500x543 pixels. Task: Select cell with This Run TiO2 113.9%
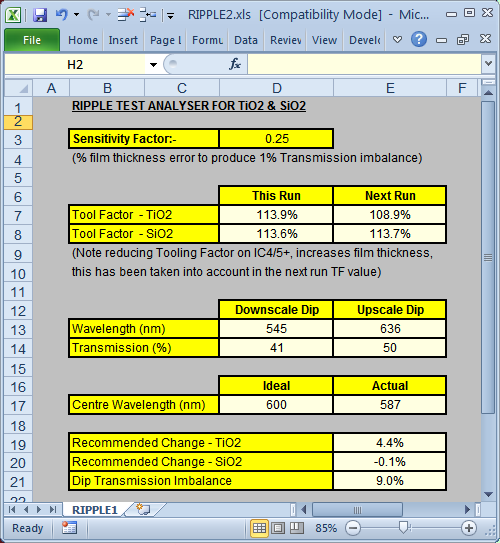(x=276, y=215)
